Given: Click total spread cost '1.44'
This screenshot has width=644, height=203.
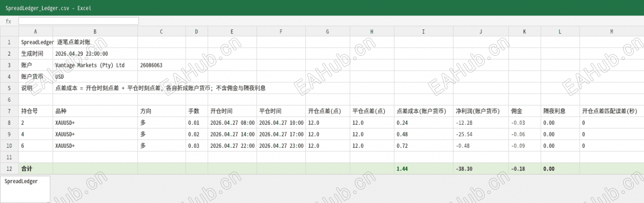Looking at the screenshot, I should pos(423,169).
